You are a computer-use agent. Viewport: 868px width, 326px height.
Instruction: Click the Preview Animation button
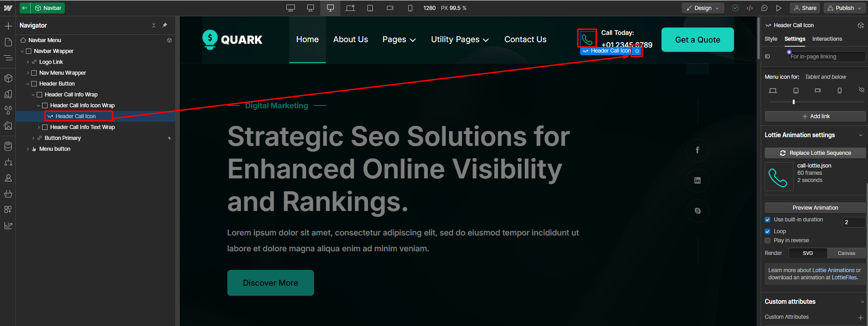815,208
